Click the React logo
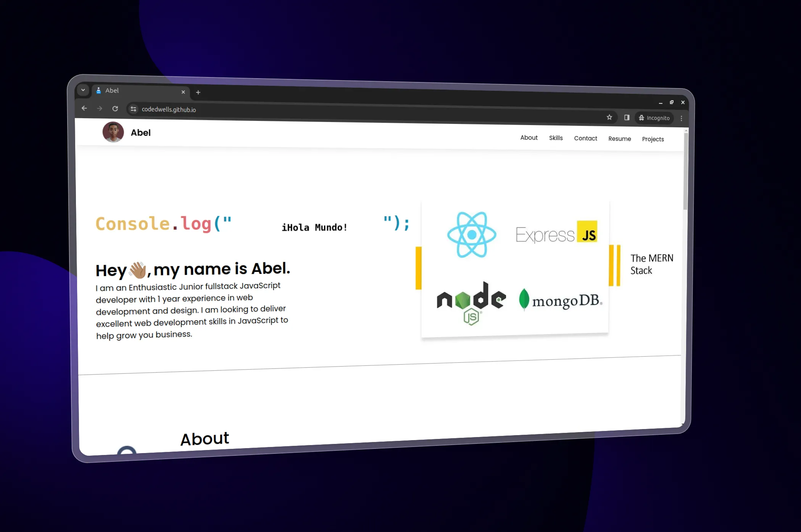 (x=472, y=235)
